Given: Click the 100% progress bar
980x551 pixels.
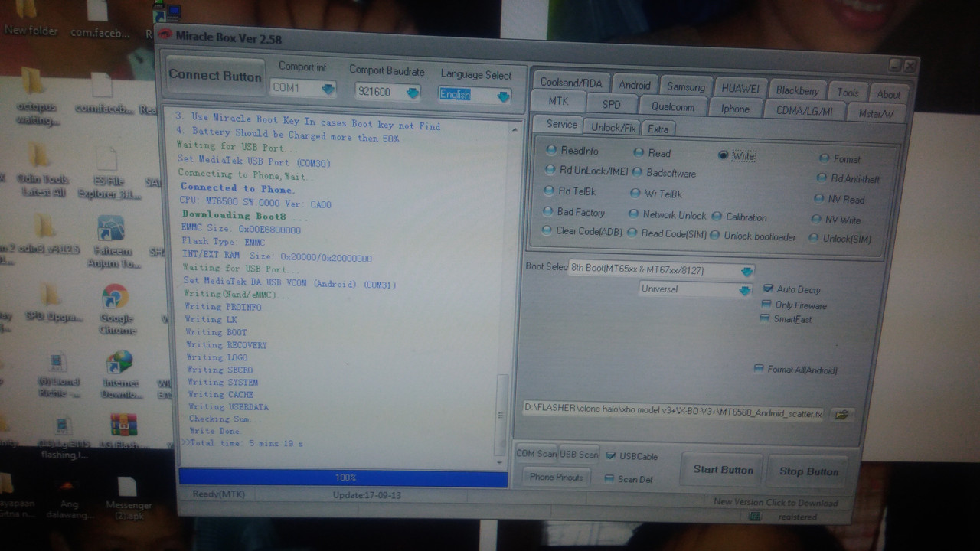Looking at the screenshot, I should (343, 478).
